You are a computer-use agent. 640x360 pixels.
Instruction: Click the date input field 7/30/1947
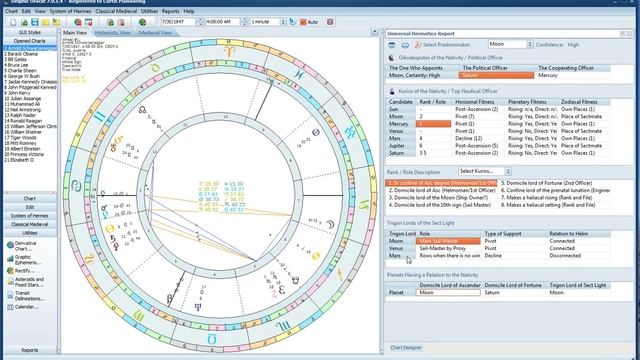[x=178, y=22]
